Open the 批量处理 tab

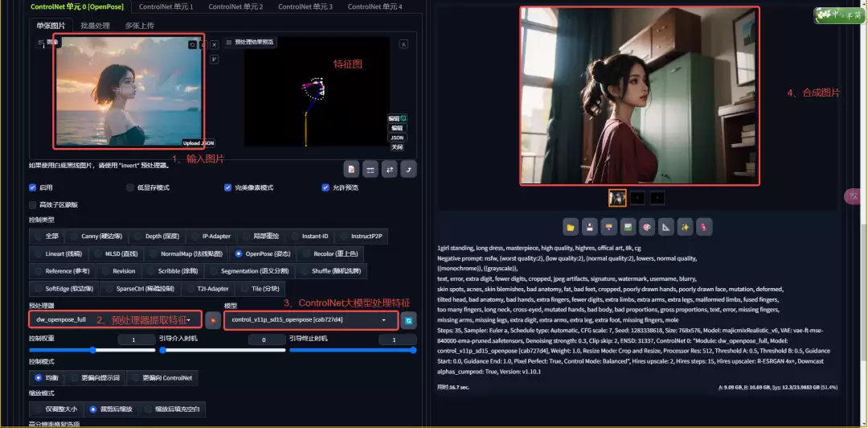(x=95, y=26)
